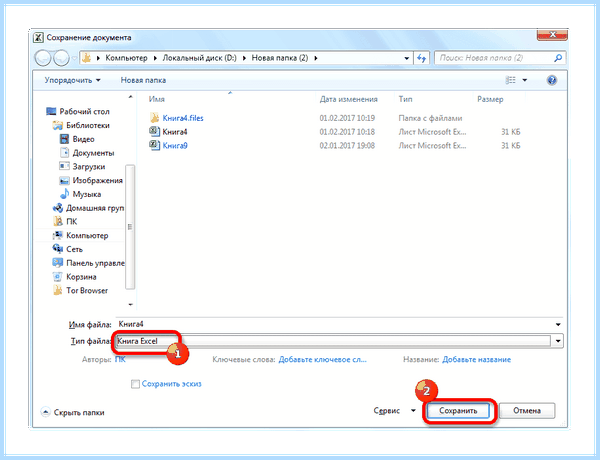Viewport: 600px width, 460px height.
Task: Sort by Имя column header
Action: pos(157,99)
